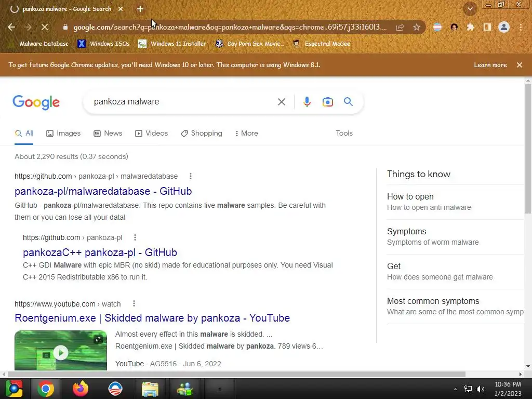
Task: Click the horizontal scrollbar thumb
Action: coord(236,374)
